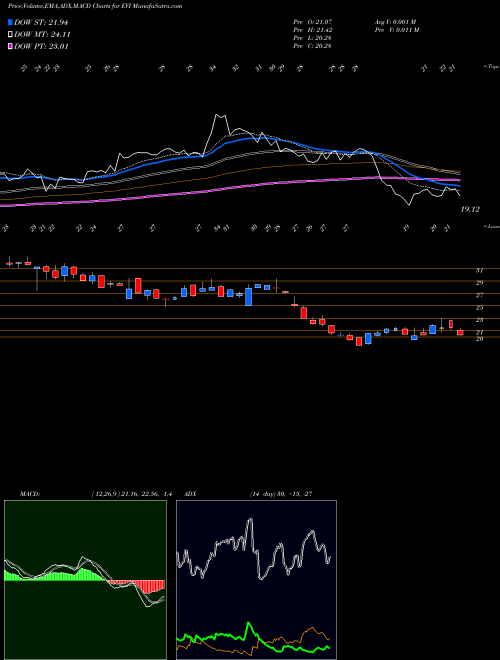Click the ADX '(14 day) 30, +15, -27' text
The width and height of the screenshot is (500, 660).
click(x=281, y=494)
